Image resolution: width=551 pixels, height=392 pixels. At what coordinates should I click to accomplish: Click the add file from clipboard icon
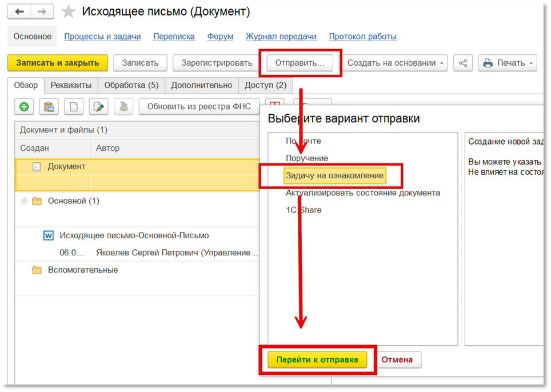49,107
